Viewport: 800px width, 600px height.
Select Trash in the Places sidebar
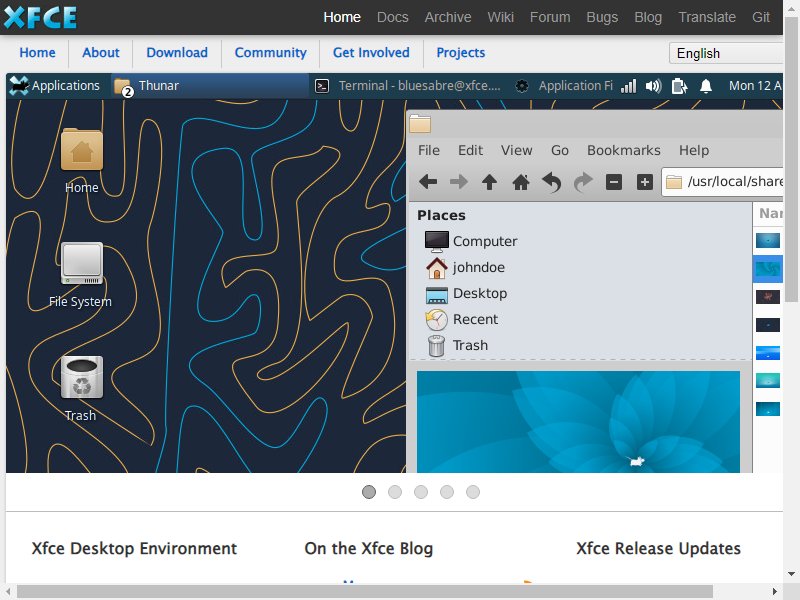point(457,345)
